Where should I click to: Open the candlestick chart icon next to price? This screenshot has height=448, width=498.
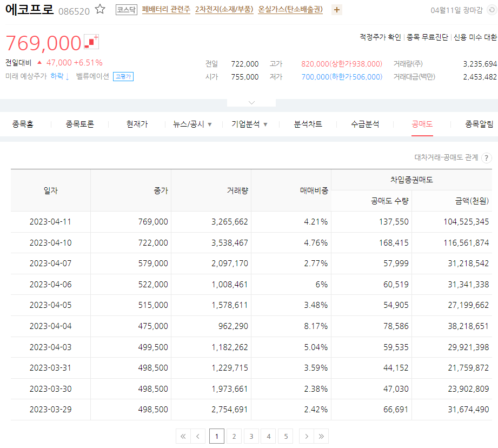point(91,42)
